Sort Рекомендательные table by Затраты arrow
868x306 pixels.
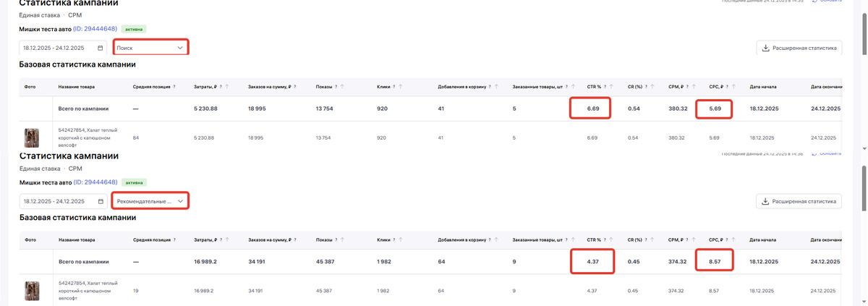227,239
